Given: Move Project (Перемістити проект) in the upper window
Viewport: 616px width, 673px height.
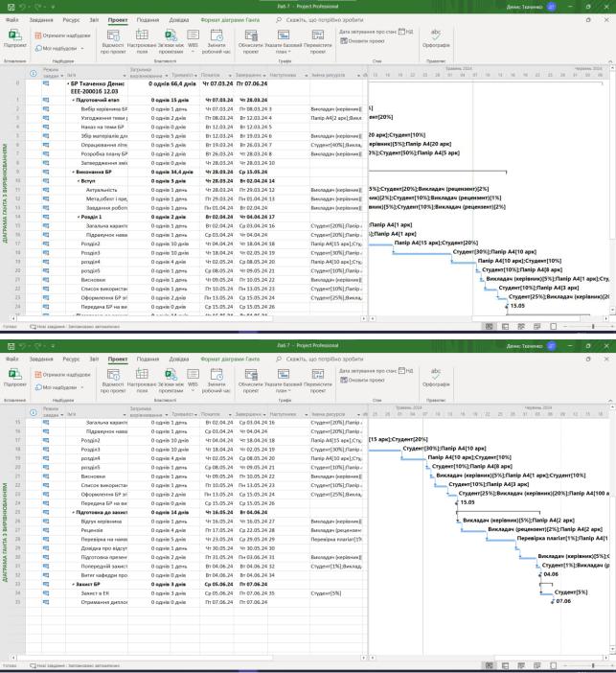Looking at the screenshot, I should point(318,41).
